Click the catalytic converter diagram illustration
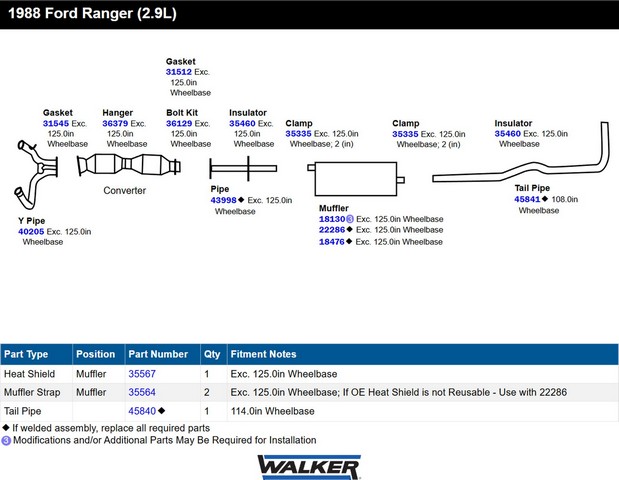 (x=129, y=165)
